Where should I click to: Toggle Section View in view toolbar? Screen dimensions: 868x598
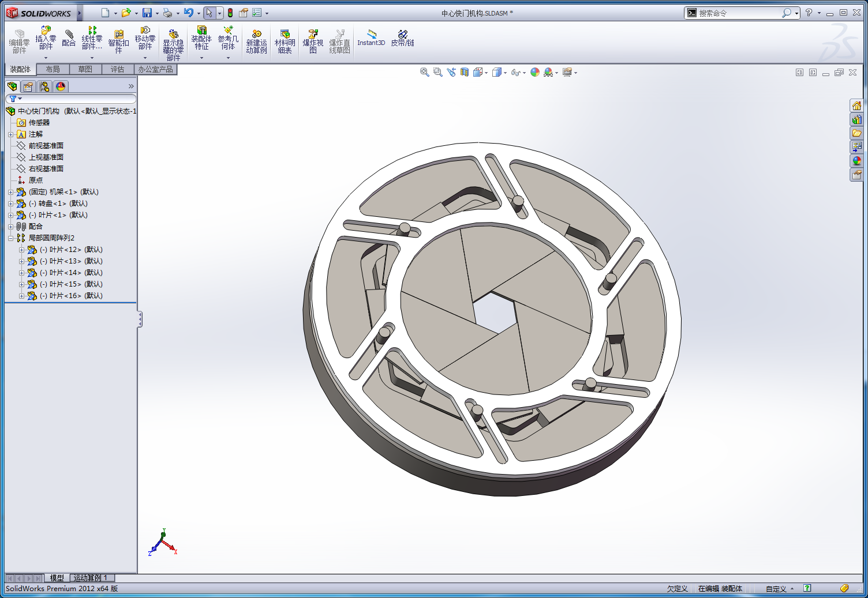point(465,72)
